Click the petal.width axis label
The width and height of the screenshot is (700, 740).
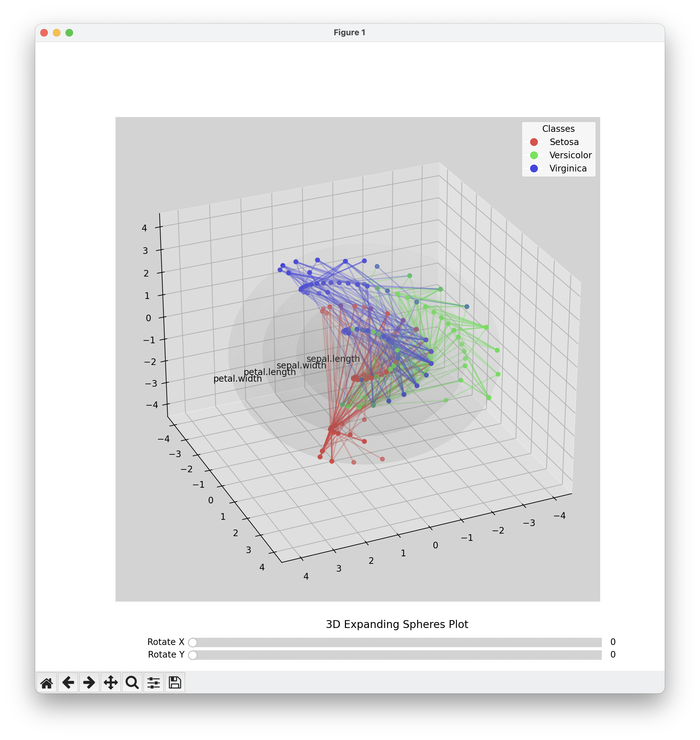pyautogui.click(x=237, y=378)
